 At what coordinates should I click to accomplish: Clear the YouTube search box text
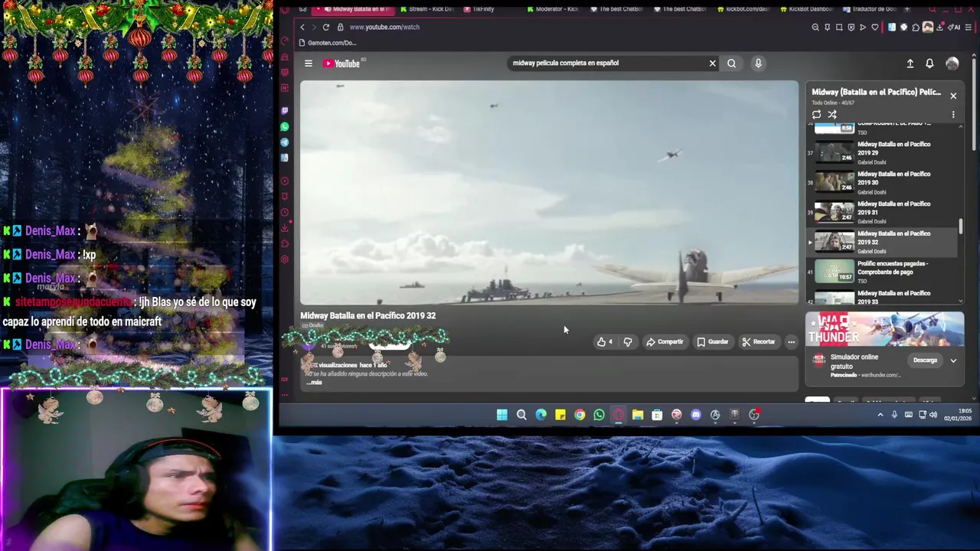pos(712,64)
